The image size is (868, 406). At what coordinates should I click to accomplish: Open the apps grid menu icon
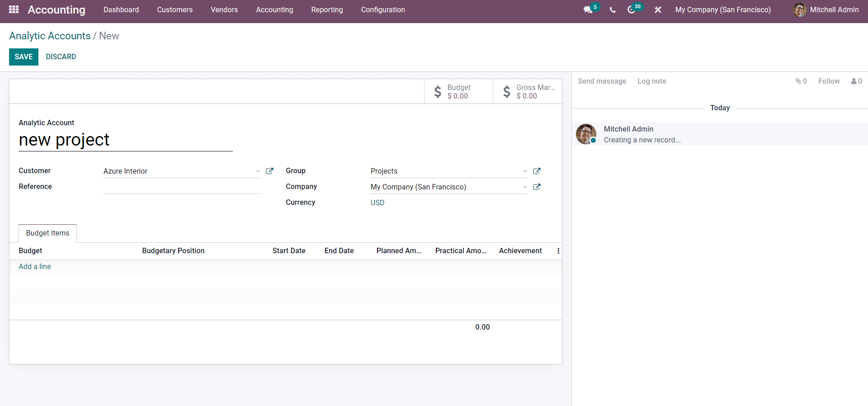(x=14, y=9)
